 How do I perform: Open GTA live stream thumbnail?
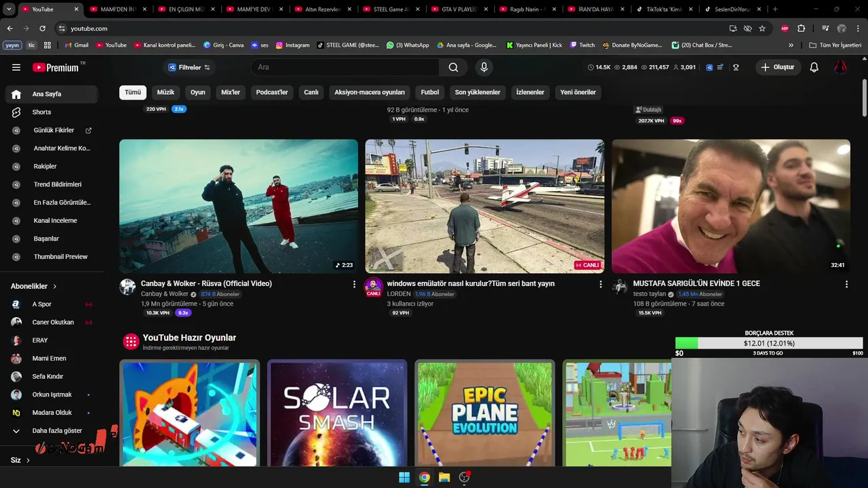[x=485, y=206]
